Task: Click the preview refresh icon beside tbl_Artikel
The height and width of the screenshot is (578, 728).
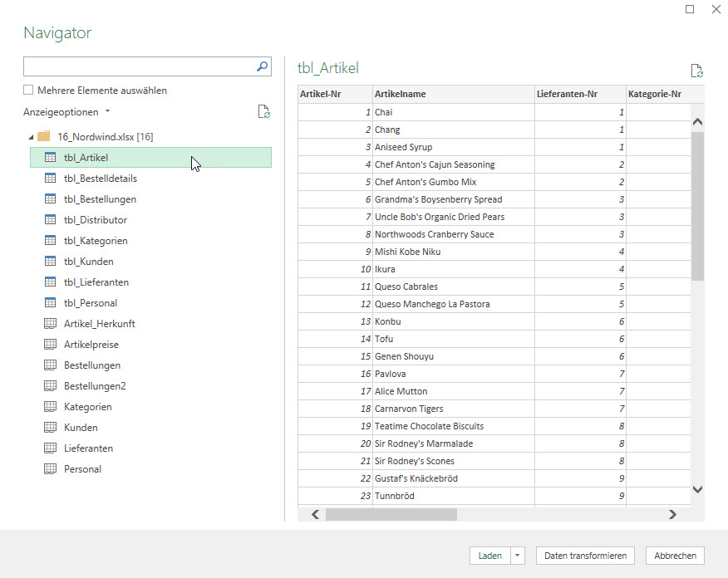Action: click(696, 71)
